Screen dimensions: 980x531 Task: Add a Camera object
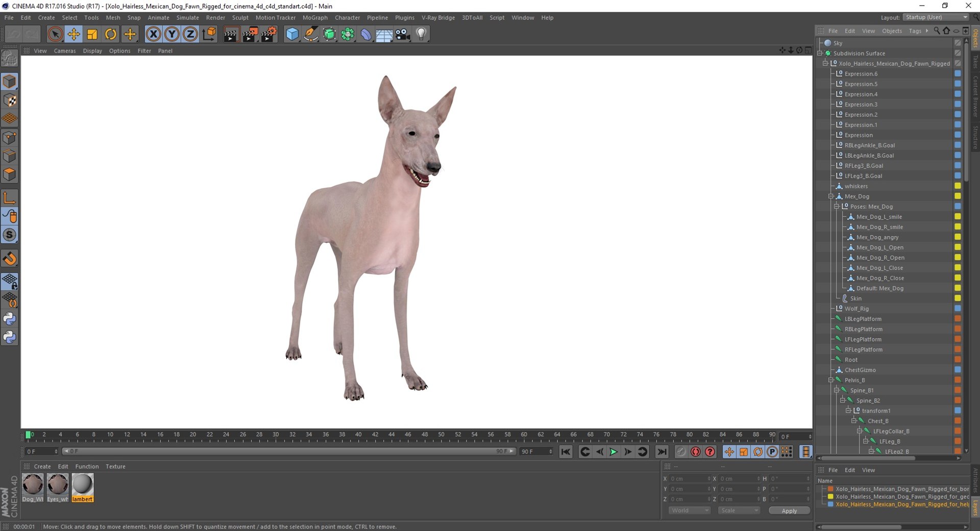[x=402, y=34]
